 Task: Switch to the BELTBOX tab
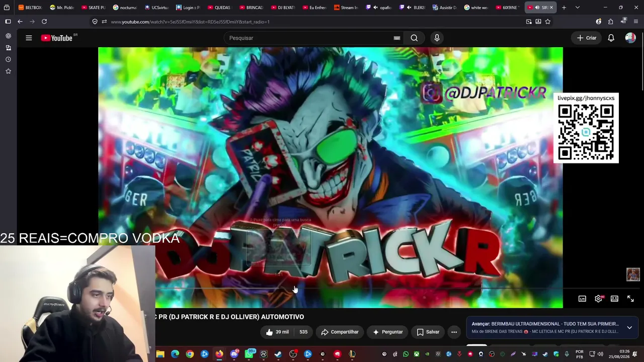tap(30, 8)
